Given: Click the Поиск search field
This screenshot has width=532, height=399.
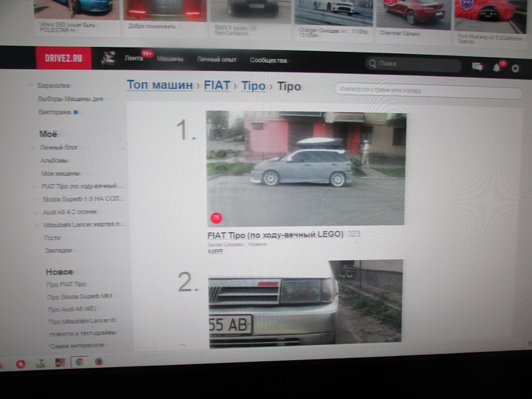Looking at the screenshot, I should [x=413, y=64].
